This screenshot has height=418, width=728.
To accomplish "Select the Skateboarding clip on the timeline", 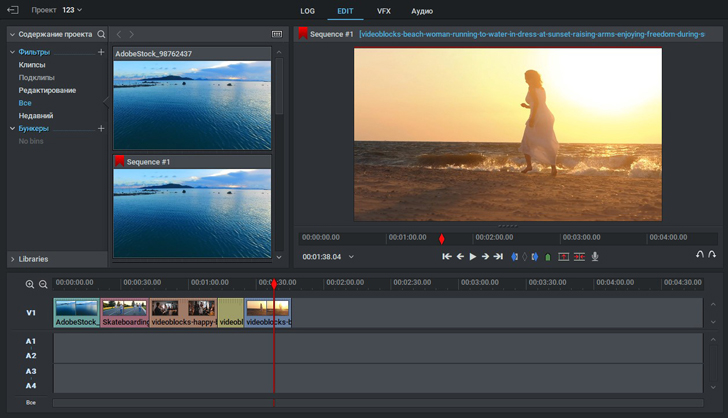I will [x=125, y=313].
